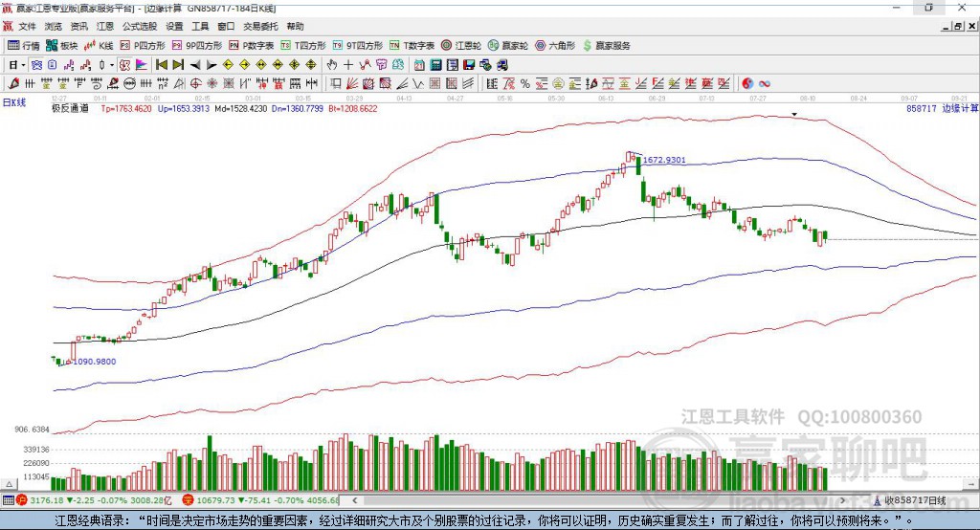This screenshot has width=980, height=530.
Task: Open the 江恩轮 Gann wheel tool
Action: pos(461,45)
